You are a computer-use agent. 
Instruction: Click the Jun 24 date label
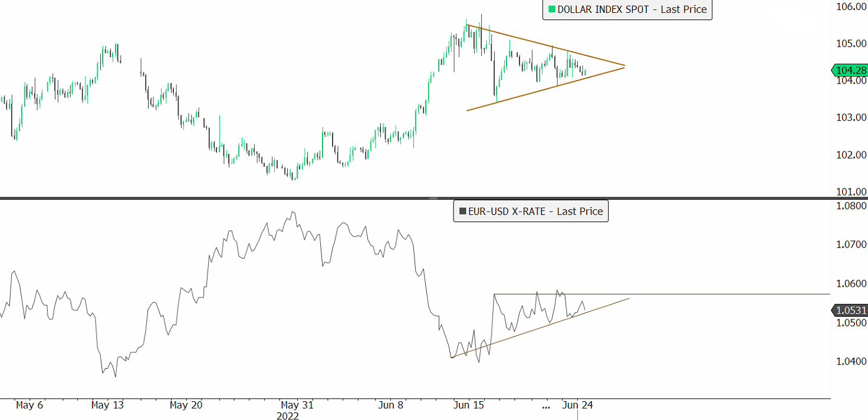pyautogui.click(x=577, y=405)
